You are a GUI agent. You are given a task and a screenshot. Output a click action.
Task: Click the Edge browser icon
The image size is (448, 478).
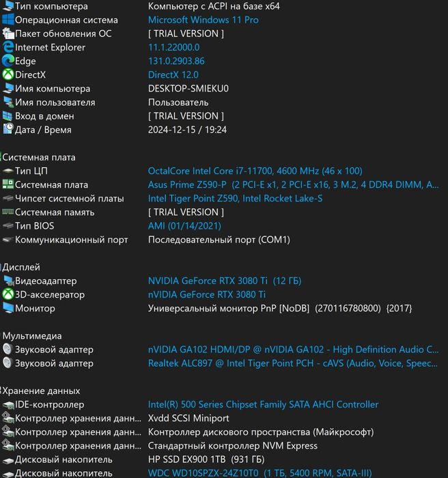(8, 61)
